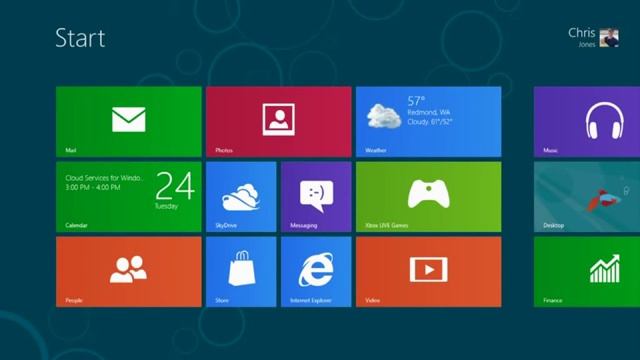Open the Weather tile showing Redmond, WA
Screen dimensions: 640x360
[429, 122]
